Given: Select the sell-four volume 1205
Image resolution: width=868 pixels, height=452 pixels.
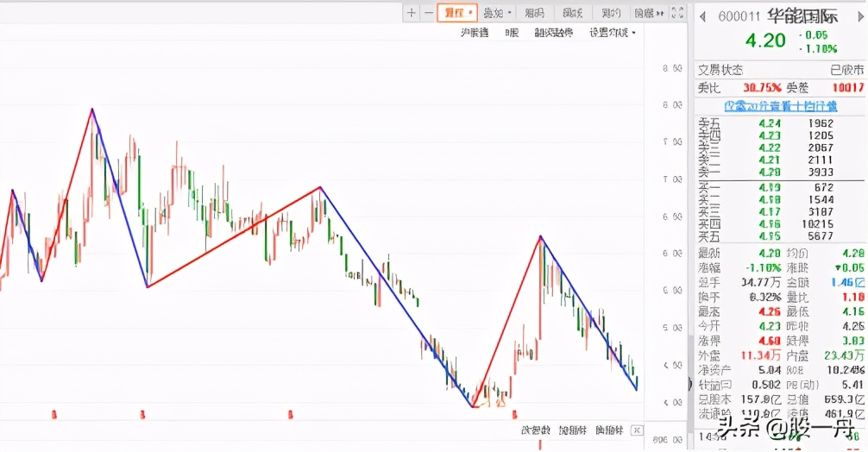Looking at the screenshot, I should (821, 135).
